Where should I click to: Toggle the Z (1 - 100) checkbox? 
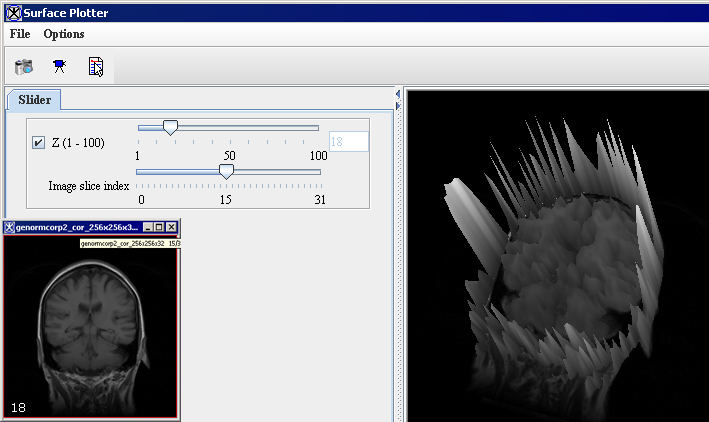coord(39,143)
